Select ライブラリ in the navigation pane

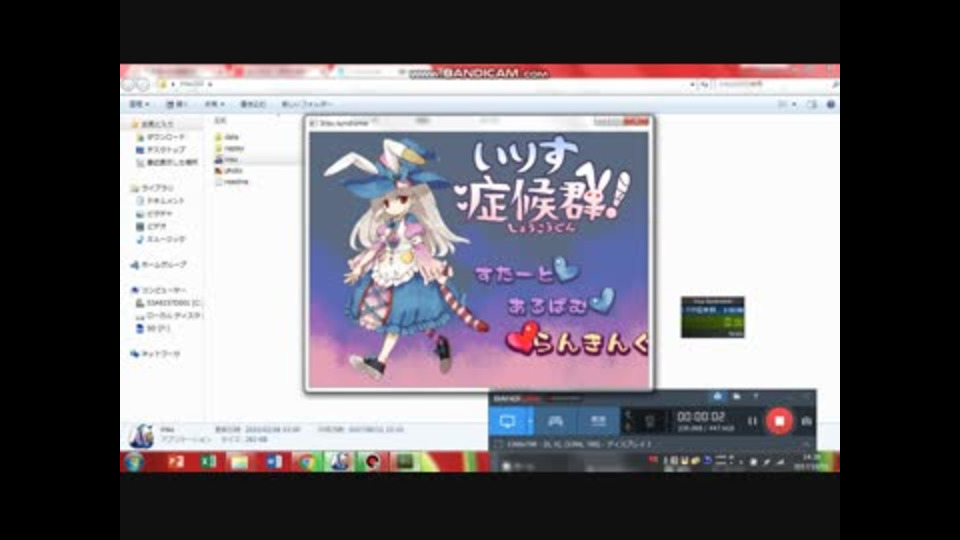[x=153, y=188]
